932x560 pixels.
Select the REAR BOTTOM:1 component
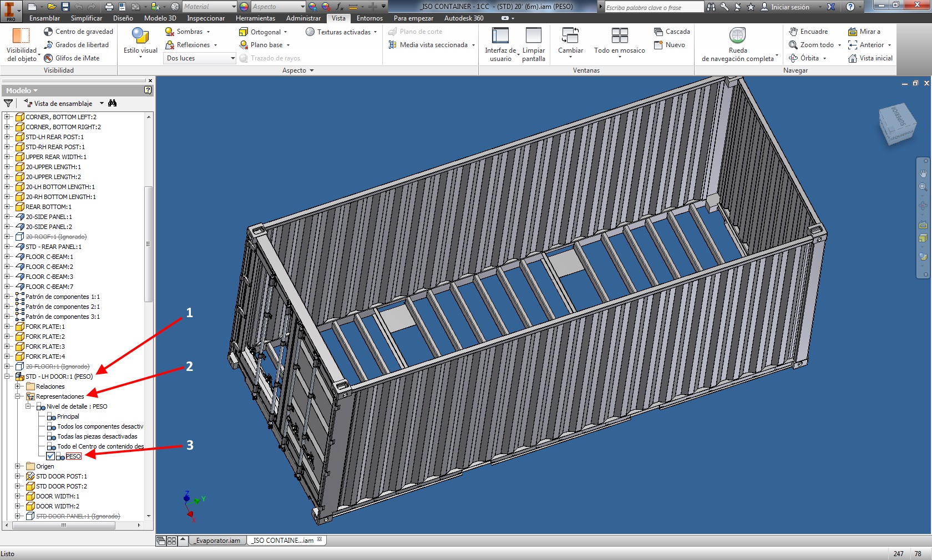pyautogui.click(x=48, y=207)
